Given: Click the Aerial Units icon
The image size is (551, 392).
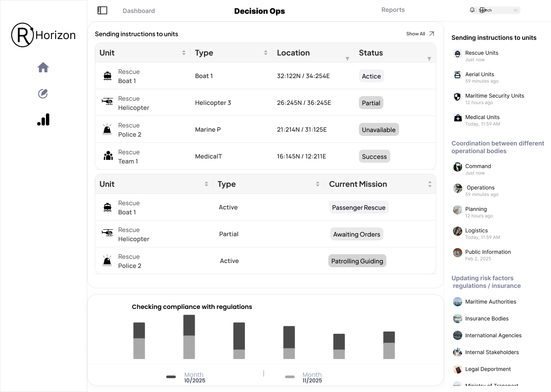Looking at the screenshot, I should tap(457, 75).
